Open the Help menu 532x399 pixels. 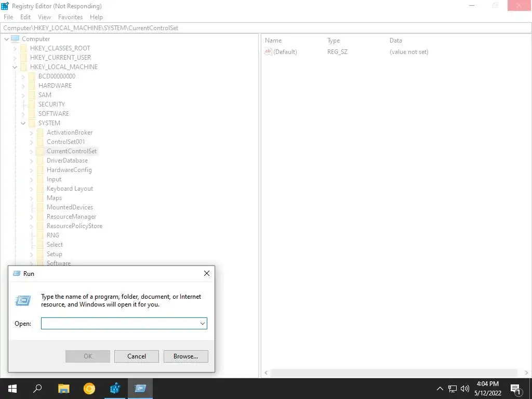(96, 17)
